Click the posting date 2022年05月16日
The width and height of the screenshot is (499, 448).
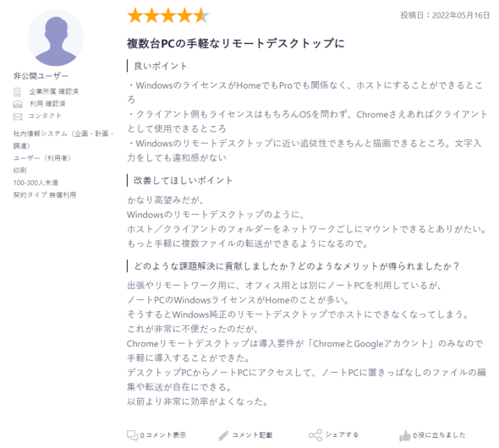[x=460, y=15]
